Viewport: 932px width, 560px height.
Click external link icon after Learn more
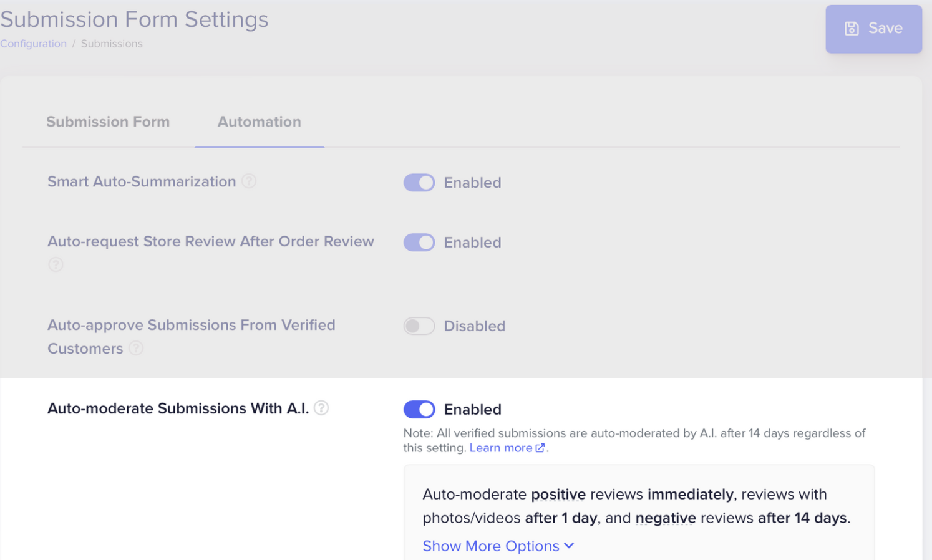click(540, 447)
